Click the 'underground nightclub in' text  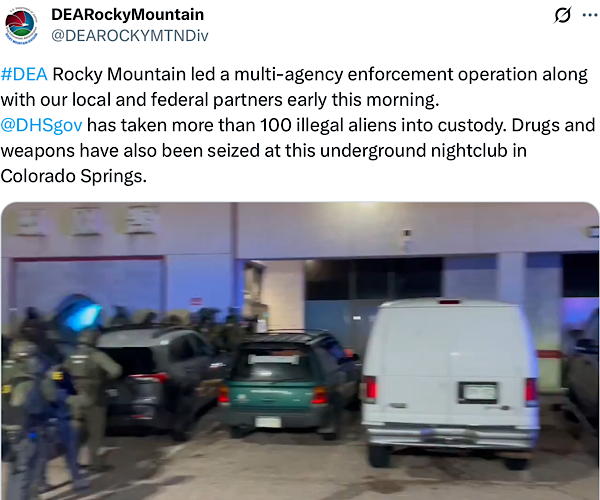tap(423, 151)
